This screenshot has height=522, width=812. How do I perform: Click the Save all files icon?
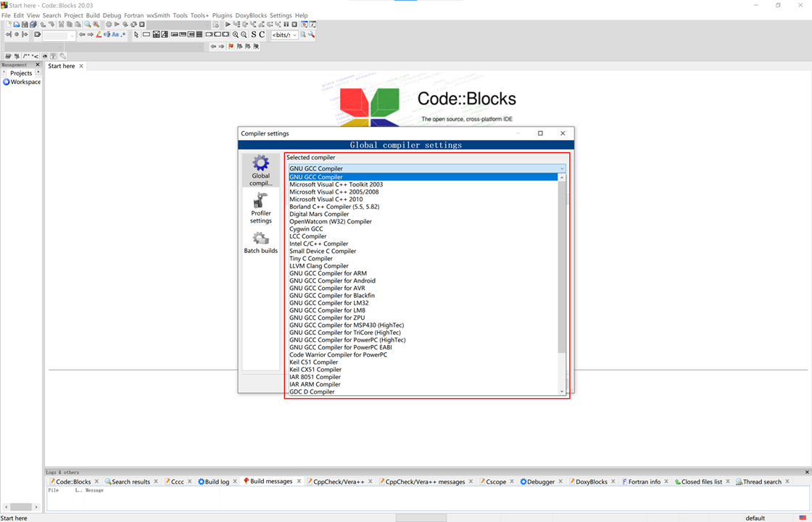[x=33, y=25]
